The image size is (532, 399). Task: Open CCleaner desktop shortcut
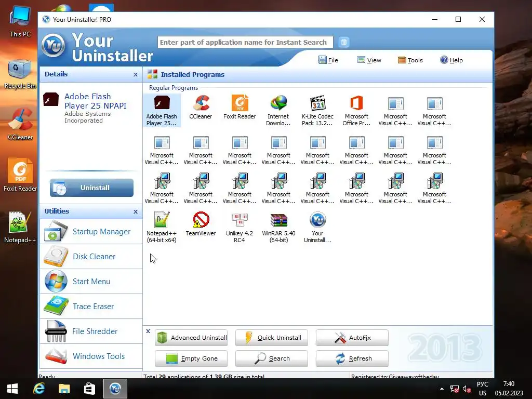point(20,124)
